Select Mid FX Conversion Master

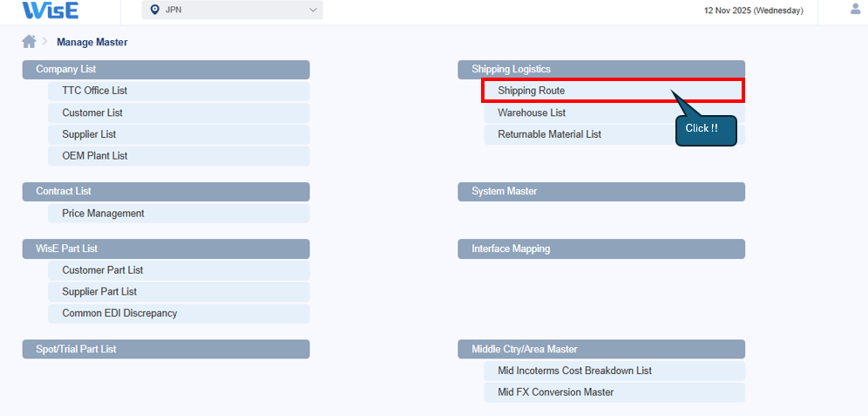click(x=555, y=392)
